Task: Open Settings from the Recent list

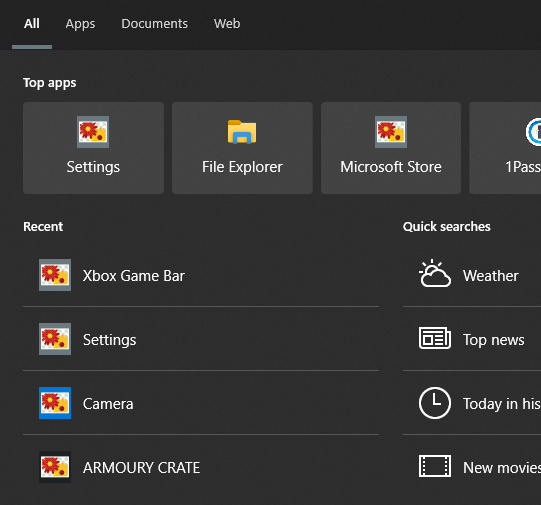Action: click(x=201, y=339)
